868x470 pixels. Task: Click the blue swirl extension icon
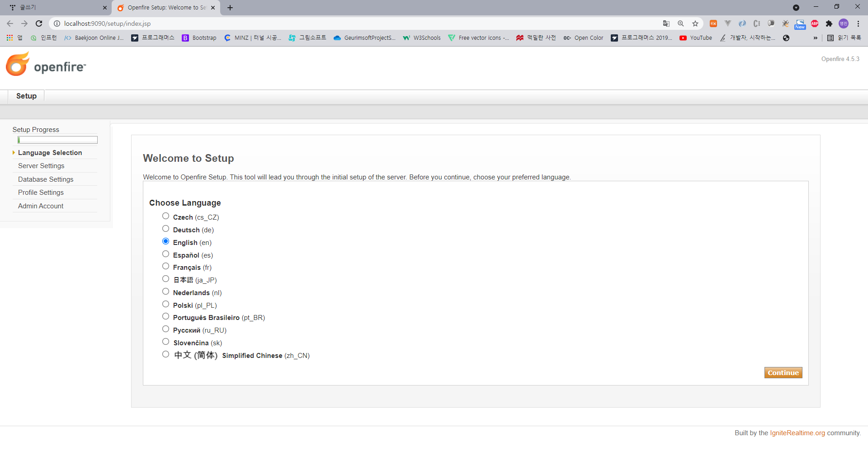742,23
